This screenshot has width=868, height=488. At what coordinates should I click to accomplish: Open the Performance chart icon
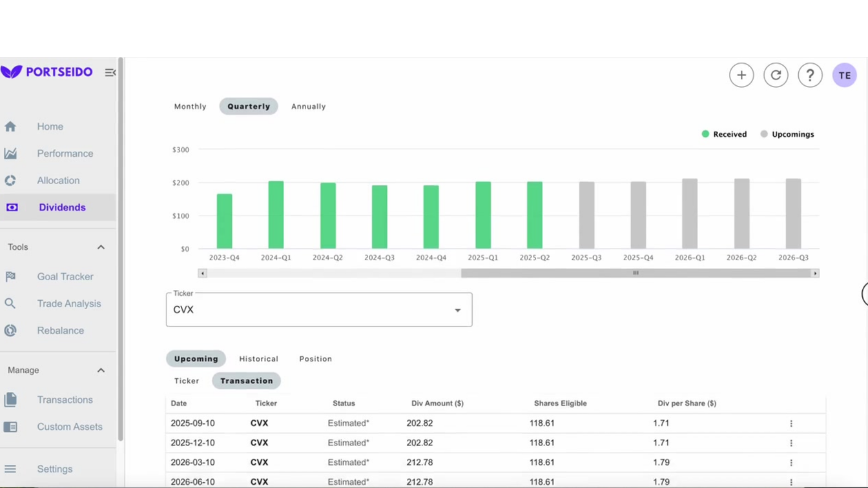point(10,153)
